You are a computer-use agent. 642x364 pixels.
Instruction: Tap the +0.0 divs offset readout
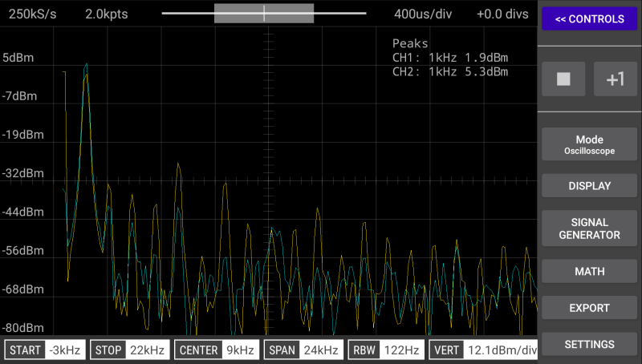pos(504,14)
